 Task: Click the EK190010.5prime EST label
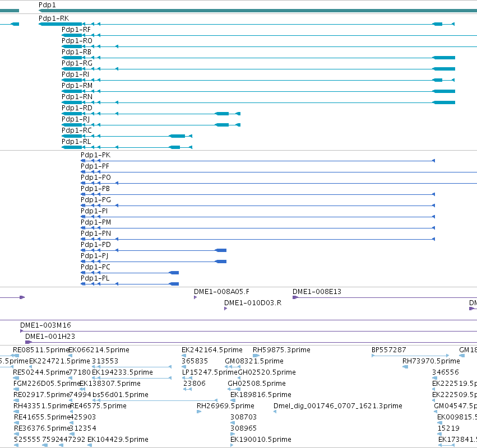(x=261, y=440)
